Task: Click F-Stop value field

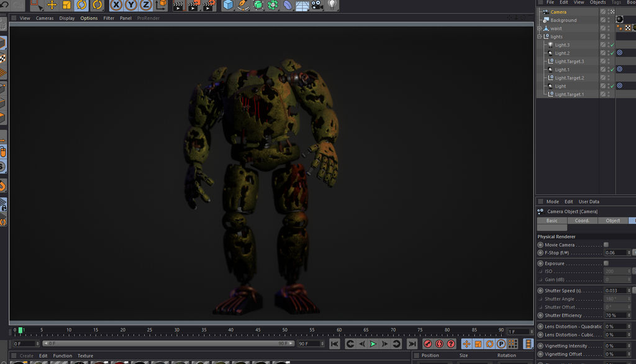Action: [615, 253]
